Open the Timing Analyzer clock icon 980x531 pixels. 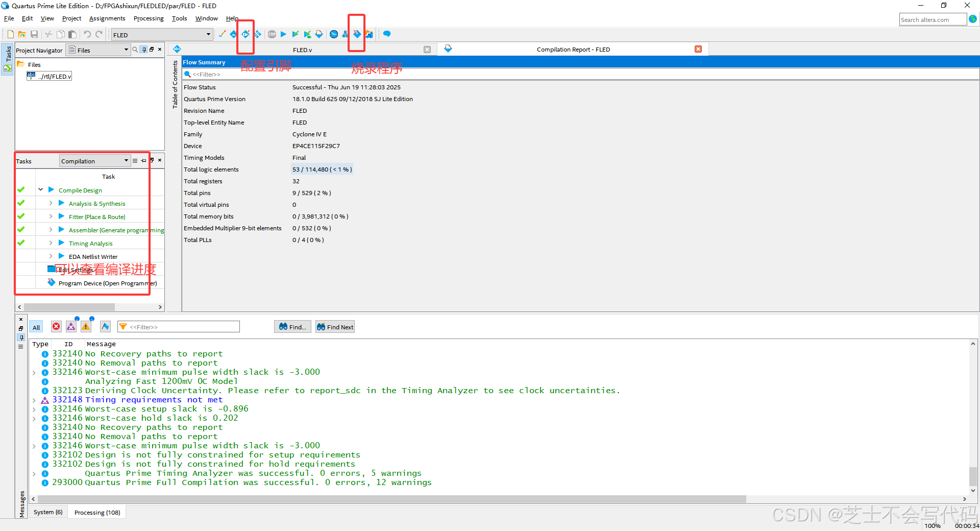coord(334,34)
